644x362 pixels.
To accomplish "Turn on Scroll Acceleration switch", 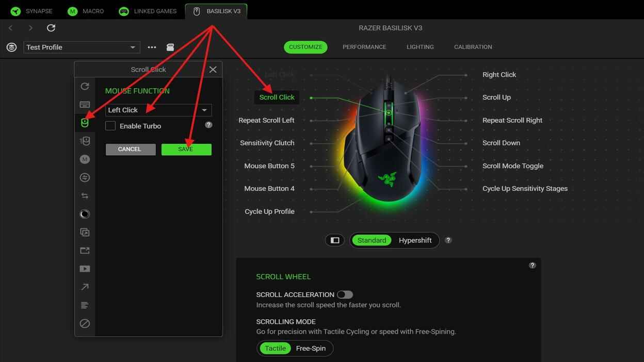I will point(345,294).
